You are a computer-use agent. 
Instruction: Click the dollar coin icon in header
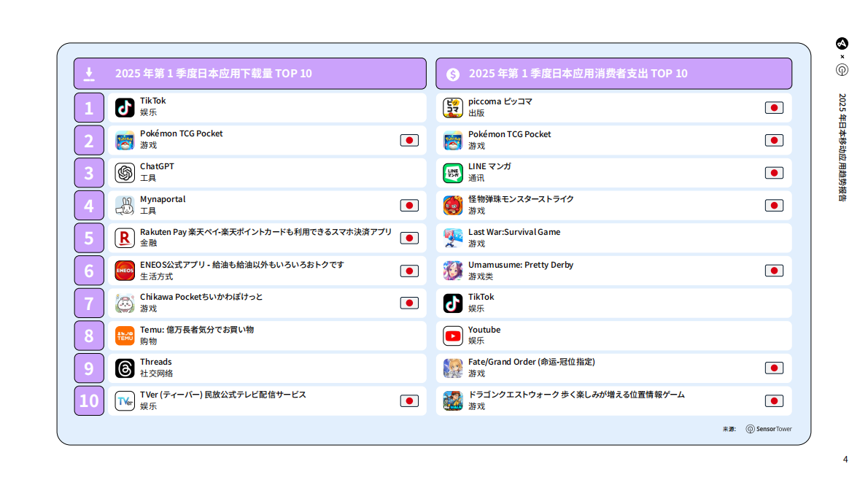pyautogui.click(x=453, y=74)
